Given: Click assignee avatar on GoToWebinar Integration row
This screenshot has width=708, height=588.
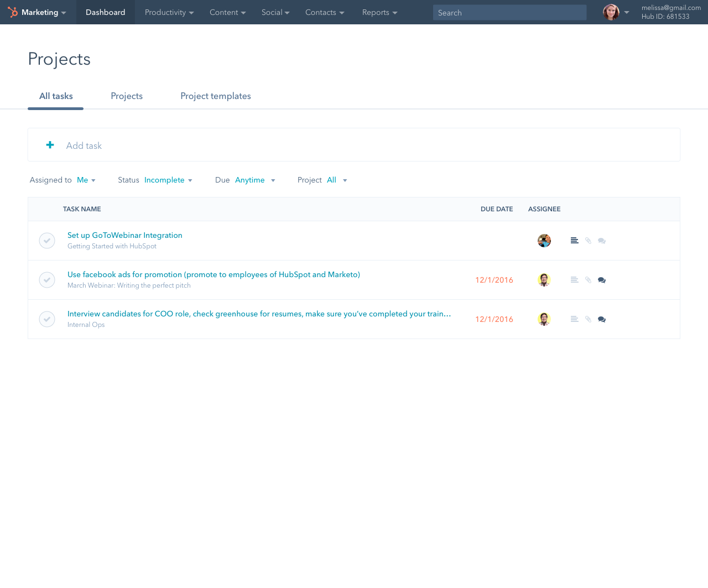Looking at the screenshot, I should click(x=544, y=241).
